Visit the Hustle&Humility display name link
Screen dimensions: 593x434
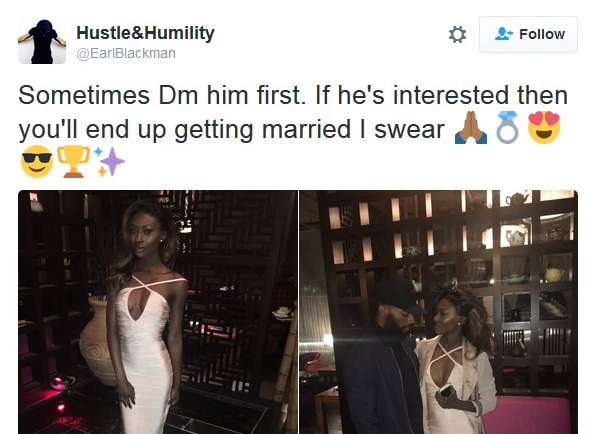pos(145,33)
